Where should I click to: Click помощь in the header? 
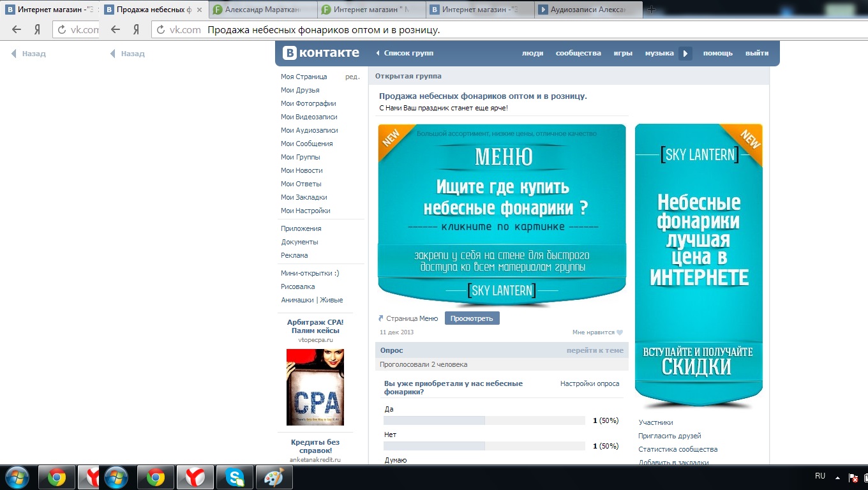point(718,54)
